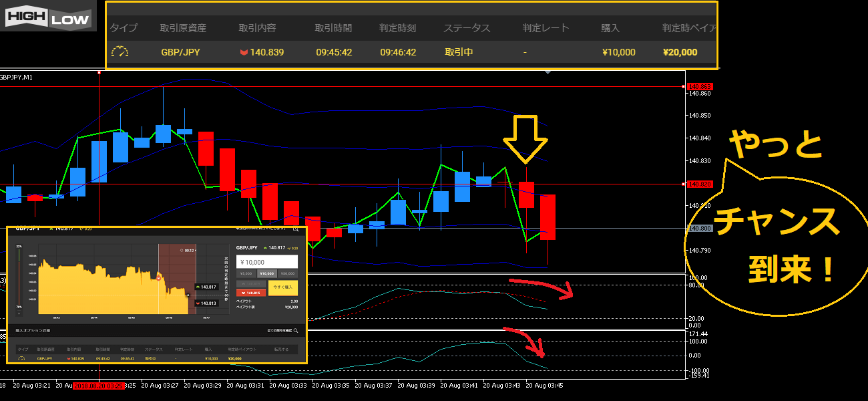Sort by the 取引時間 column header
The width and height of the screenshot is (868, 401).
tap(333, 28)
